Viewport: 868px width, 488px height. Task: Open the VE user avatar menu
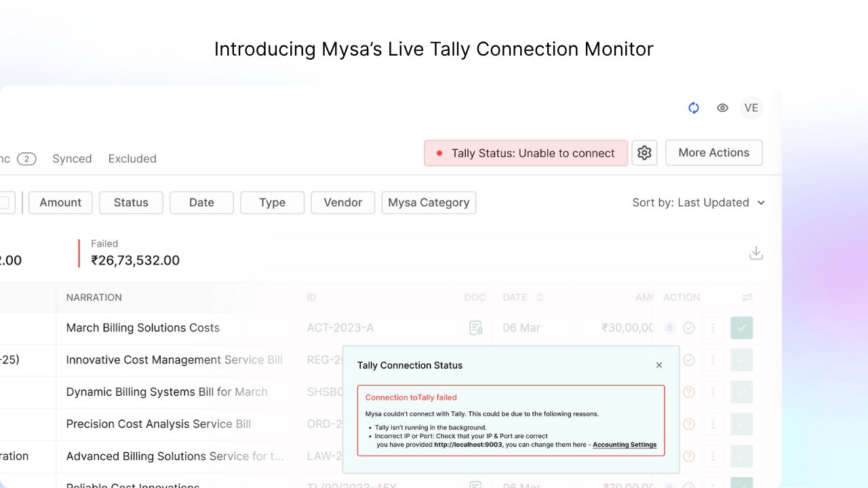pyautogui.click(x=751, y=108)
